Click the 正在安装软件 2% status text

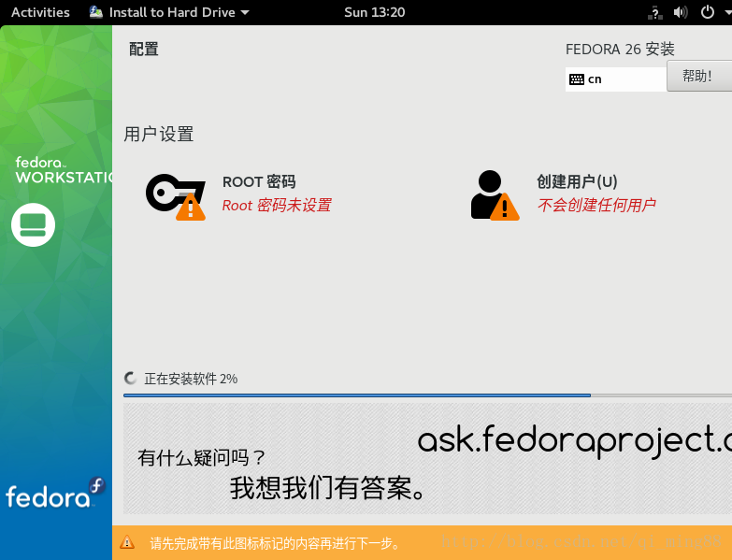[x=191, y=379]
